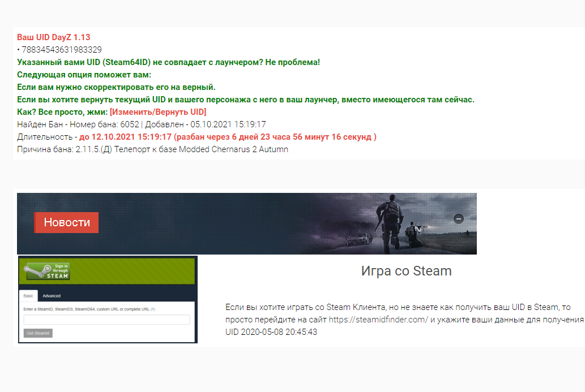
Task: Click the Sign in through Steam logo
Action: (x=46, y=272)
